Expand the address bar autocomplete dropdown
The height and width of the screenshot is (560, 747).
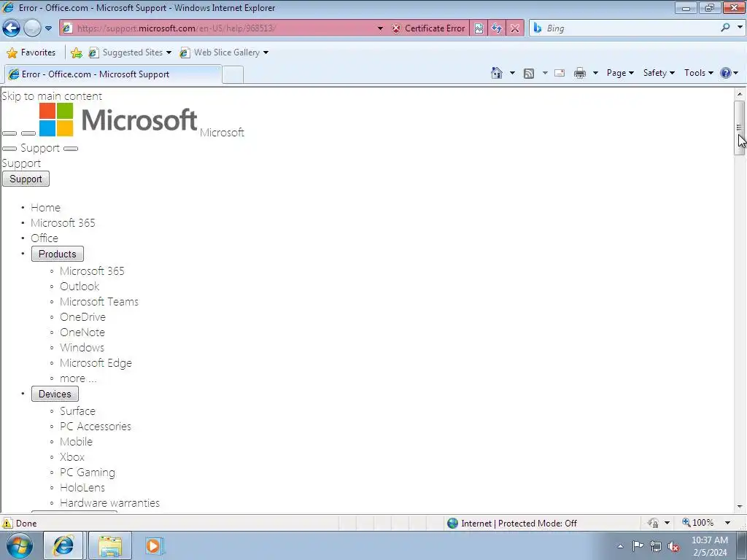pyautogui.click(x=379, y=28)
